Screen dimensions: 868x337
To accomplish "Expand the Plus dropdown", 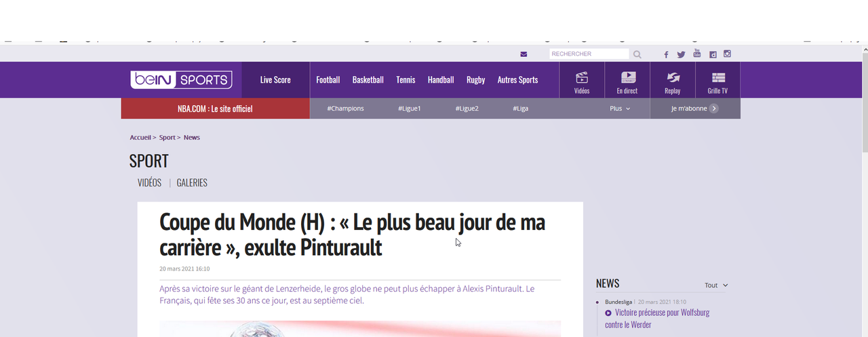I will point(620,108).
